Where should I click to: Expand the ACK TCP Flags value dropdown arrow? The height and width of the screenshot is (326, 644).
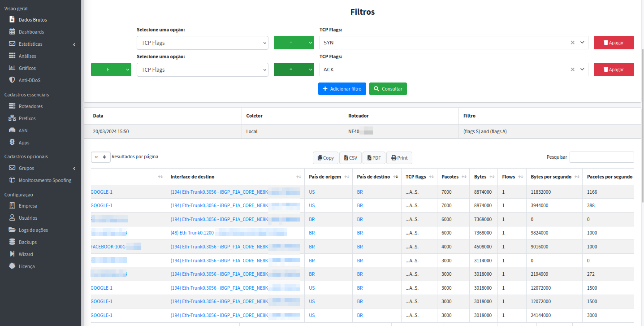(x=582, y=70)
